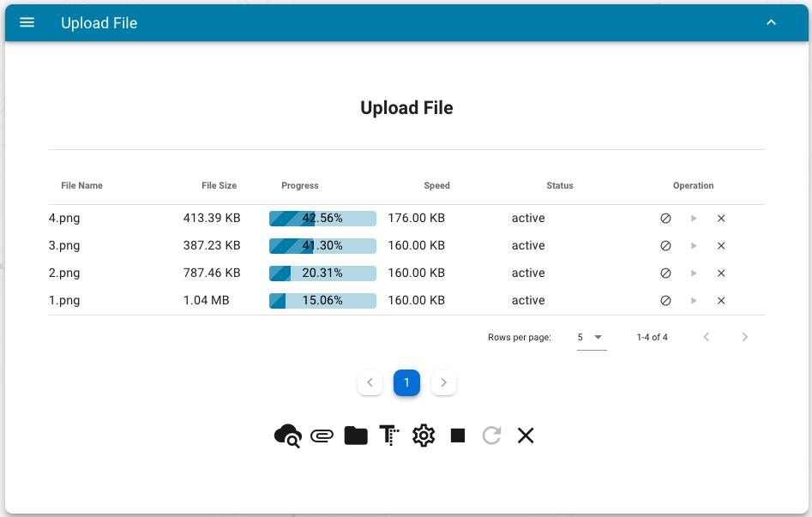Click the 1-4 of 4 count
Screen dimensions: 812x517
652,337
